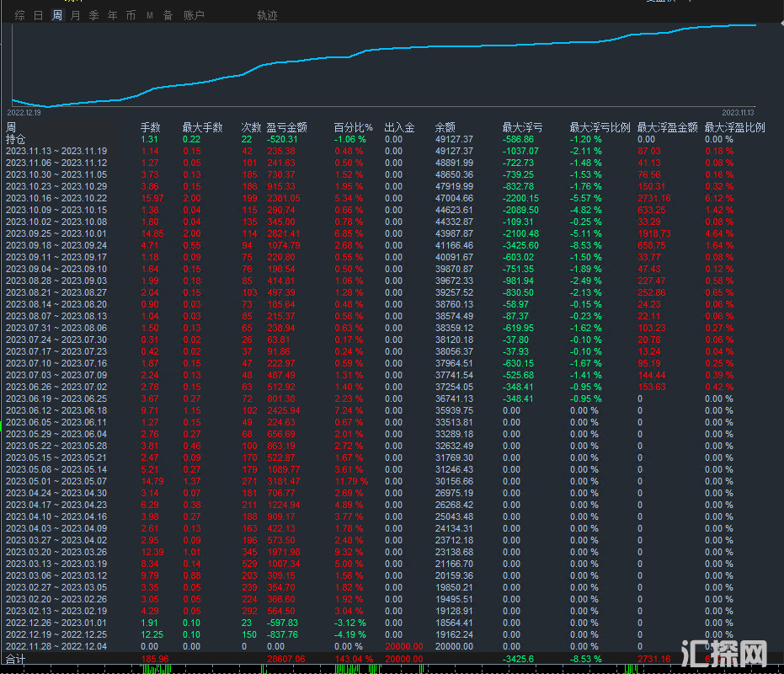The image size is (784, 674).
Task: Click the 合计 totals row
Action: [16, 658]
